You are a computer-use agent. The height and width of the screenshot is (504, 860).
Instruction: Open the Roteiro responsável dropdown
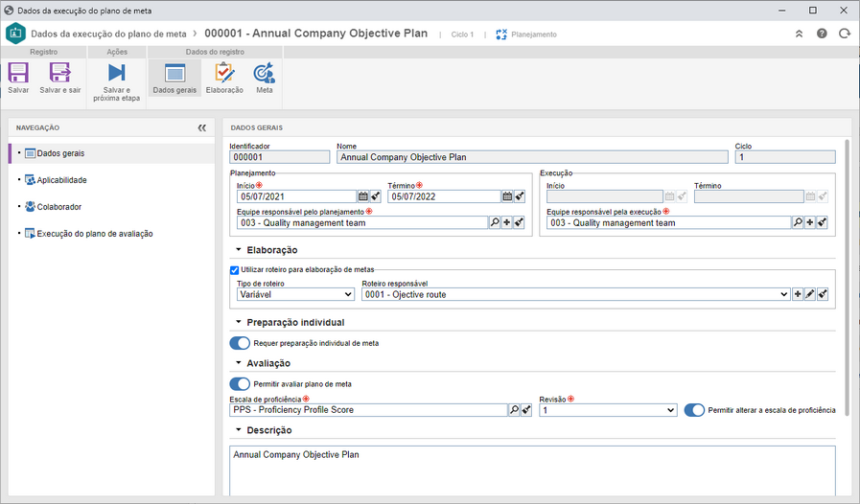(576, 294)
